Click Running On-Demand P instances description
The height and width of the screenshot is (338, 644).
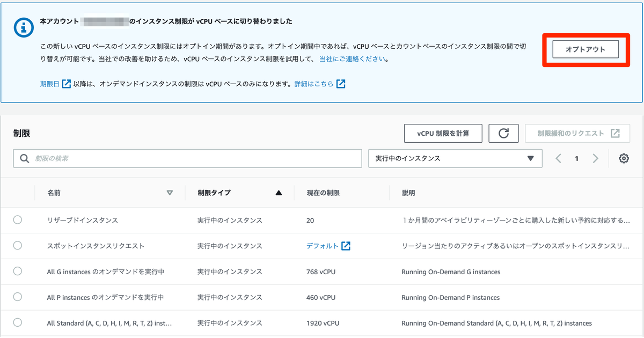point(450,298)
